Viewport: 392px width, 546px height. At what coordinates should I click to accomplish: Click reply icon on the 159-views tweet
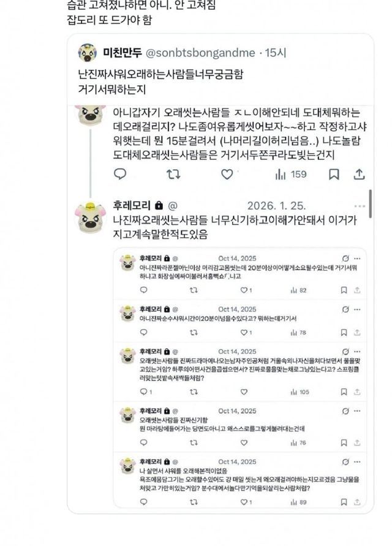(x=120, y=174)
